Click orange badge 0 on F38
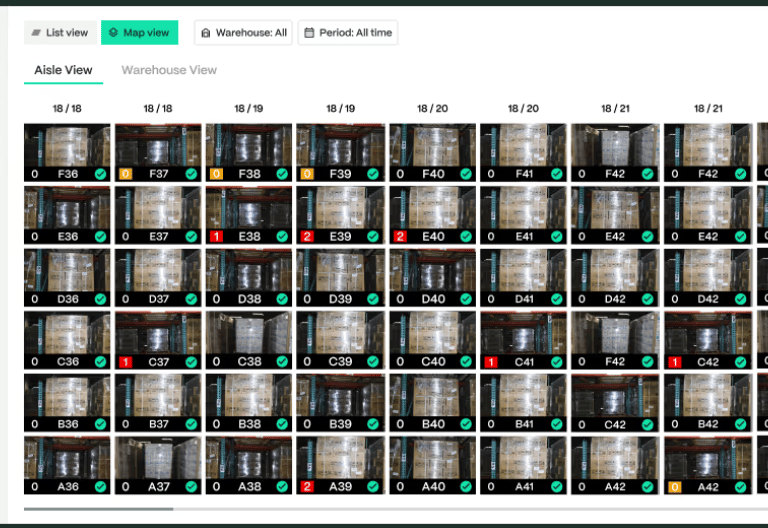768x528 pixels. click(216, 174)
